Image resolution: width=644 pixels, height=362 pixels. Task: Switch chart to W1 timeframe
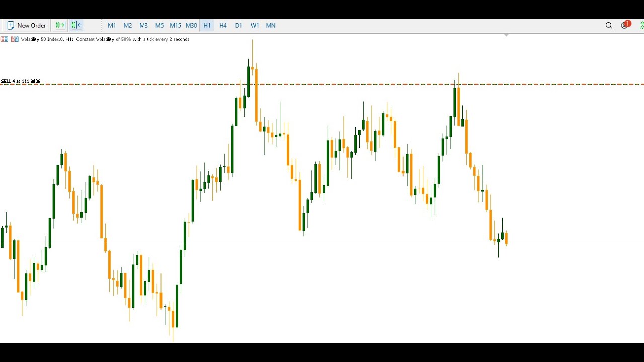click(x=255, y=25)
